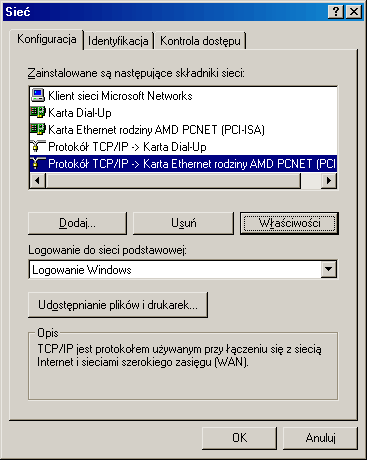This screenshot has height=460, width=367.
Task: Open Udostępnianie plików i drukarek...
Action: click(118, 305)
